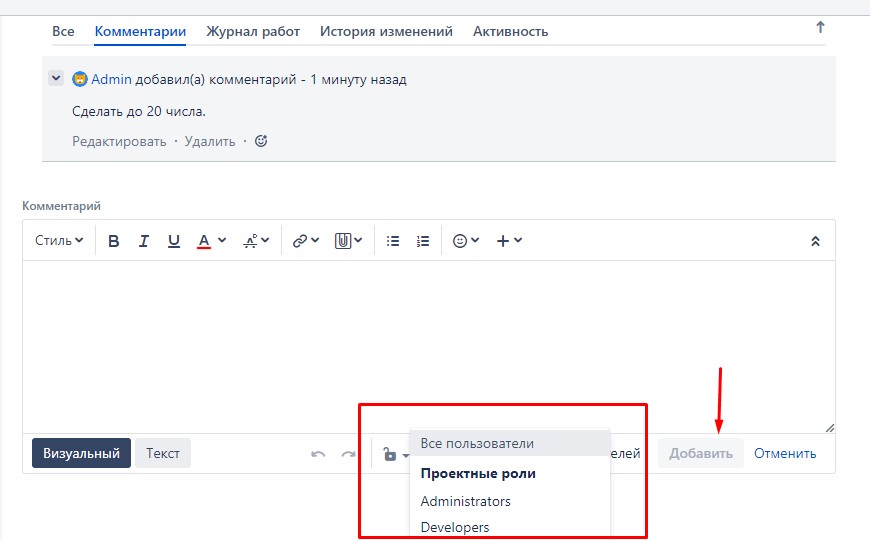Image resolution: width=870 pixels, height=540 pixels.
Task: Insert a numbered list
Action: point(423,241)
